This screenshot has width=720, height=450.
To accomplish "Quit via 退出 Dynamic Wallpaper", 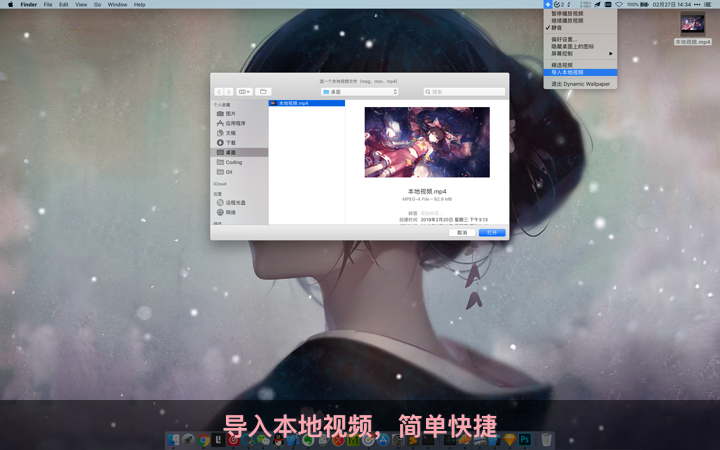I will pyautogui.click(x=580, y=84).
